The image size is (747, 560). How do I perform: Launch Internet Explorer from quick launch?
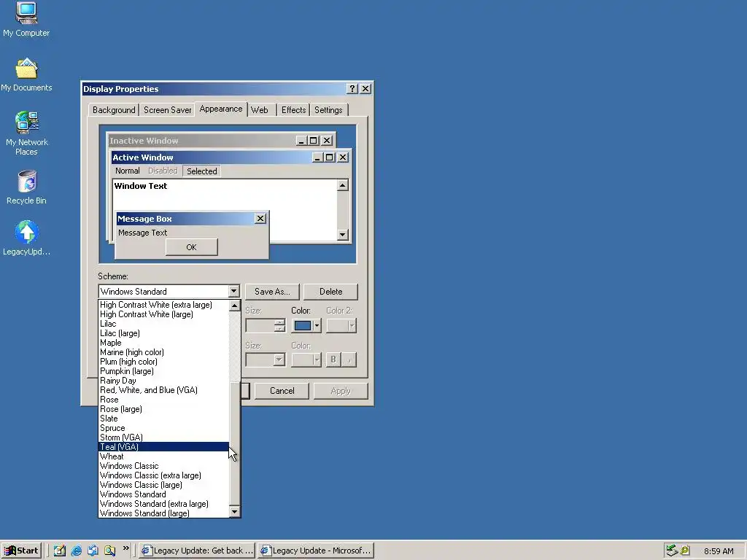pos(76,551)
